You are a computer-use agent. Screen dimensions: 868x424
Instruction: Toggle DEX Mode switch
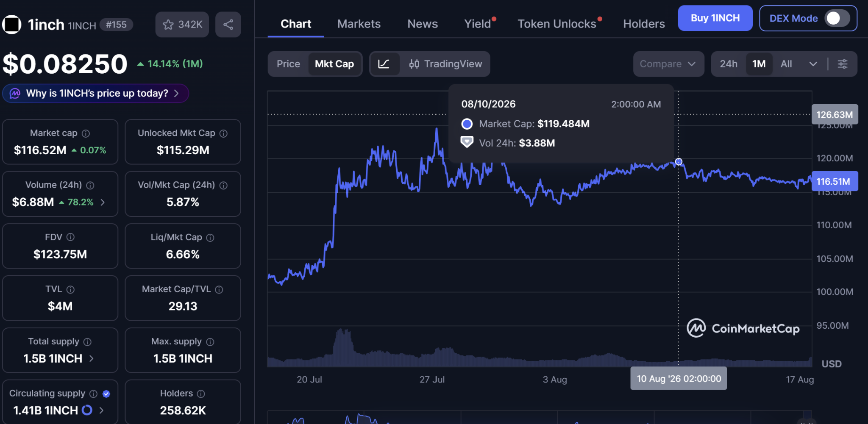coord(837,18)
